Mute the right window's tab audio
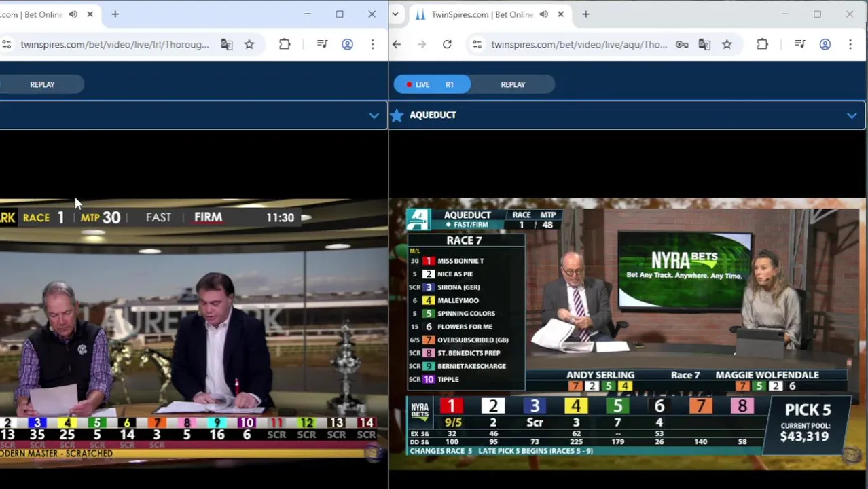The image size is (868, 489). tap(543, 14)
